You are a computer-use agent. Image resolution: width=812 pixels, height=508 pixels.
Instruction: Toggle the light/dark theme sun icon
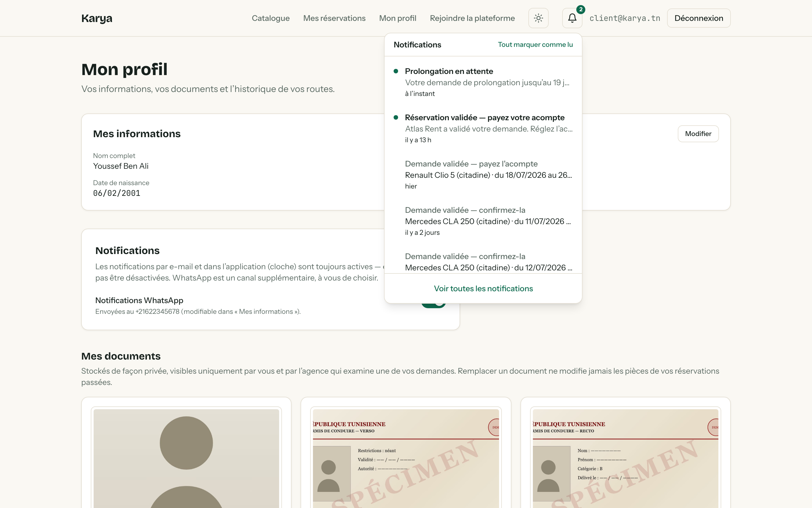pyautogui.click(x=538, y=18)
